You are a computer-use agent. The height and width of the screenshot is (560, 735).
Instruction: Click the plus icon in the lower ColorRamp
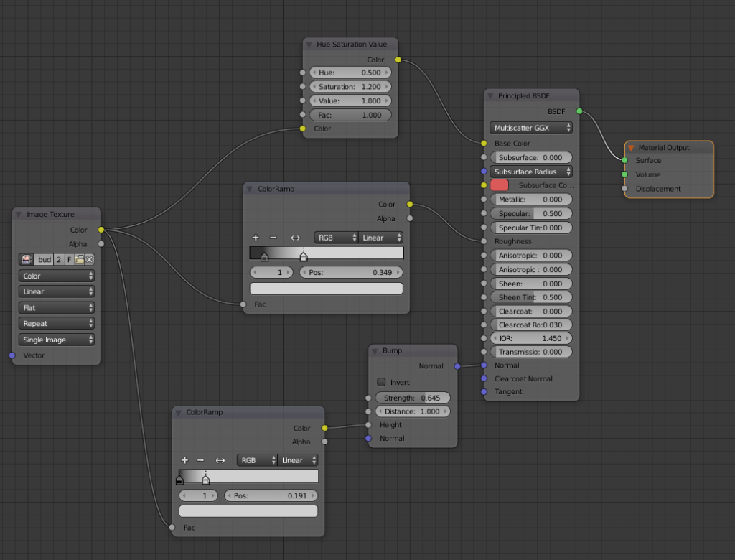[x=184, y=460]
